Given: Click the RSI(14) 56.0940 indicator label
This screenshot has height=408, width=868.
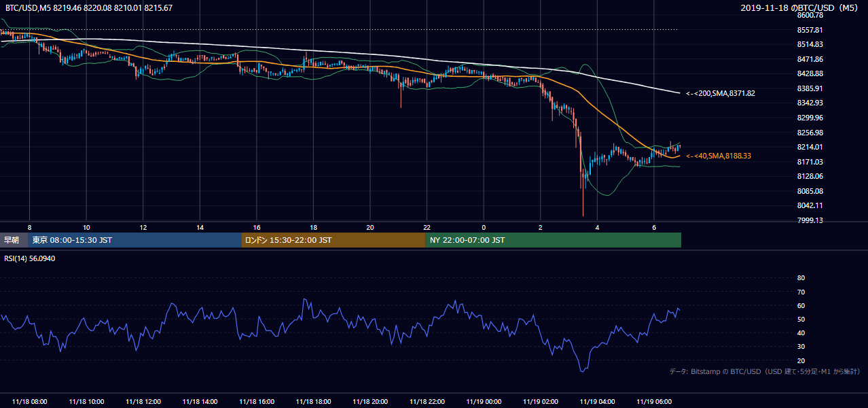Looking at the screenshot, I should (30, 259).
